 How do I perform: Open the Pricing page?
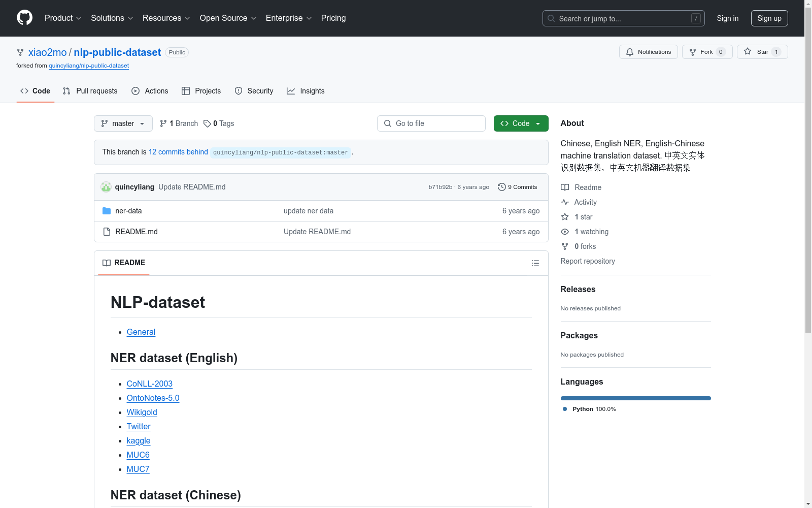point(333,18)
